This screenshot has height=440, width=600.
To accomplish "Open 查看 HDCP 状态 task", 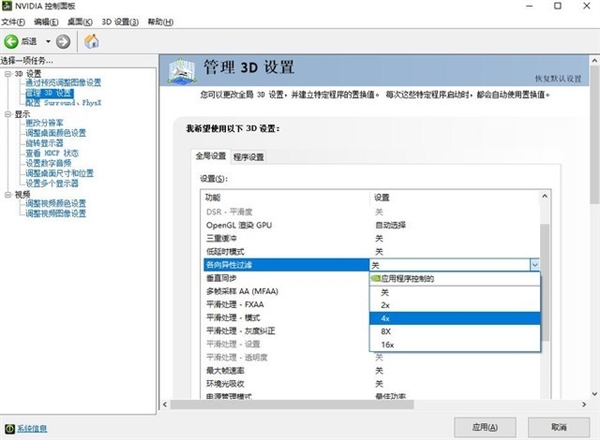I will (52, 153).
